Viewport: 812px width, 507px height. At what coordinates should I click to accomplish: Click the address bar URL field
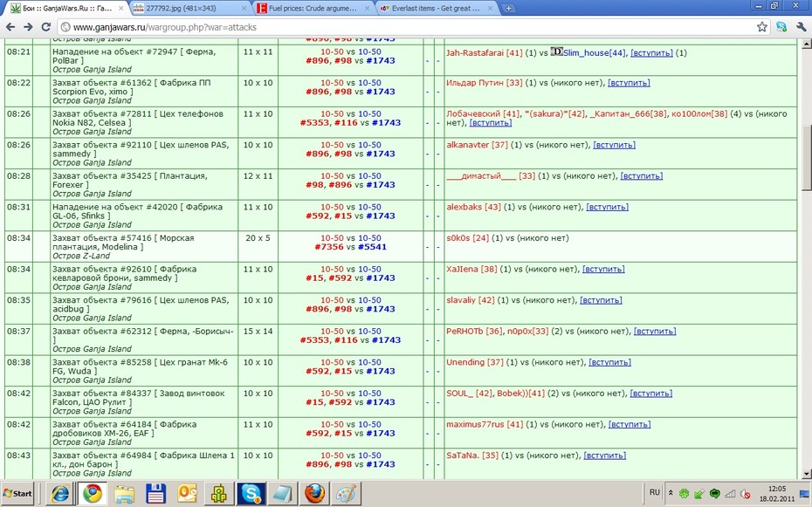coord(404,27)
